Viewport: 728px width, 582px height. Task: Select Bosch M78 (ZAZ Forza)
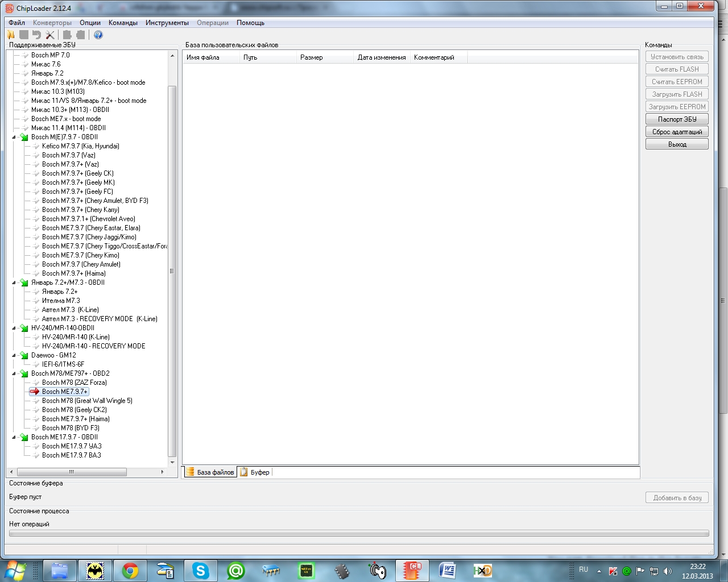pos(75,383)
